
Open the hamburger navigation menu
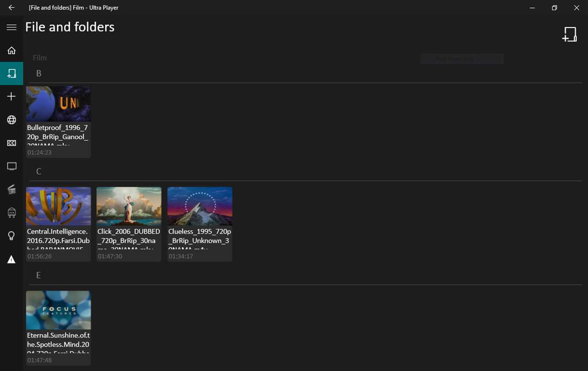tap(11, 27)
